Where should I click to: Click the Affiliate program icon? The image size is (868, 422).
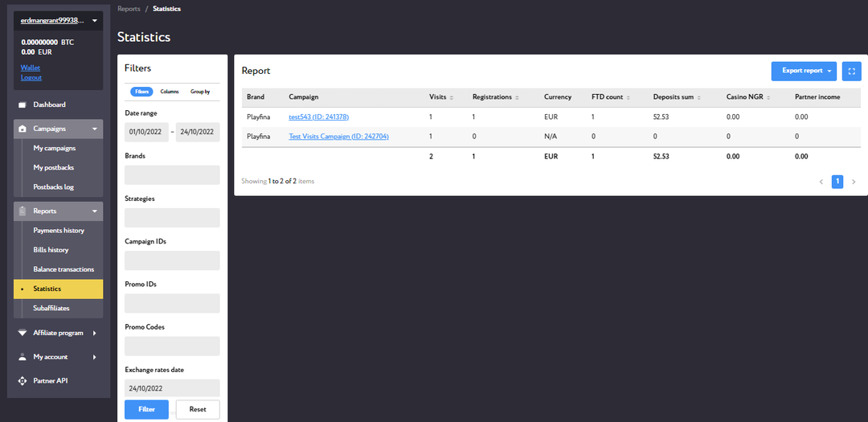tap(23, 333)
